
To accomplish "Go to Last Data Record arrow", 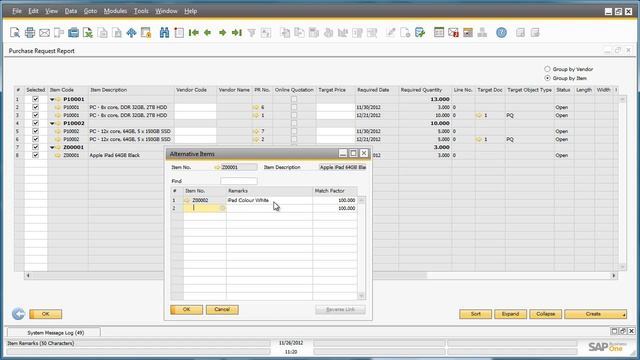I will click(237, 33).
